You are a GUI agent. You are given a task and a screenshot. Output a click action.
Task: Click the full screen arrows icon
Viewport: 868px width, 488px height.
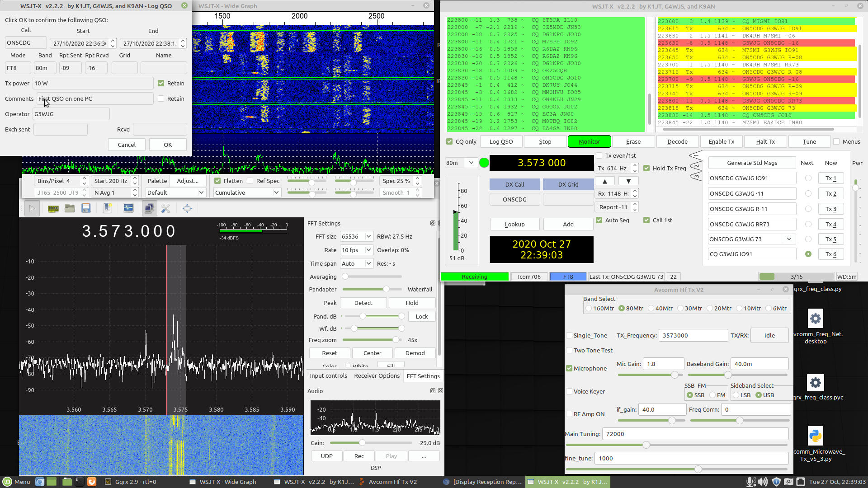(187, 208)
